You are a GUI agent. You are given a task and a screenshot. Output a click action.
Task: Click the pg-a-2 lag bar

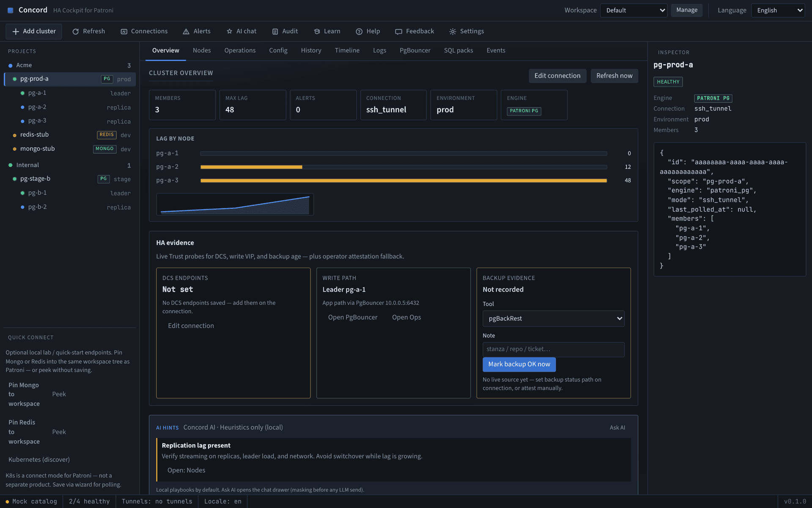click(x=403, y=167)
